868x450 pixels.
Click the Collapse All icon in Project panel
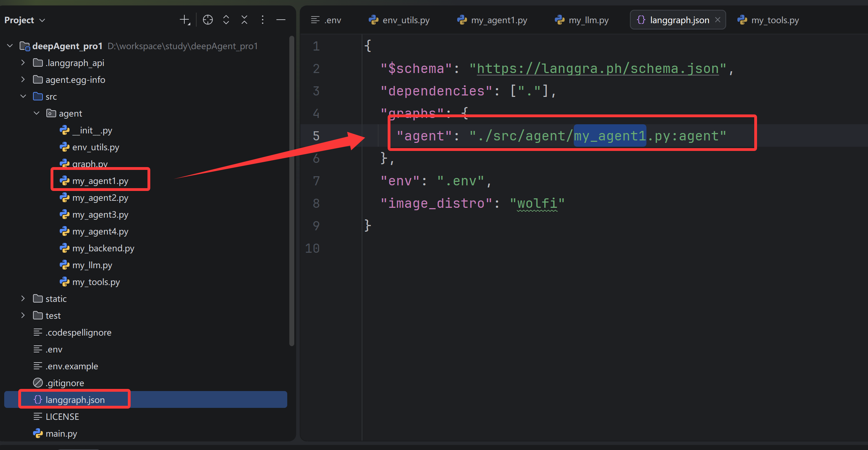[244, 20]
